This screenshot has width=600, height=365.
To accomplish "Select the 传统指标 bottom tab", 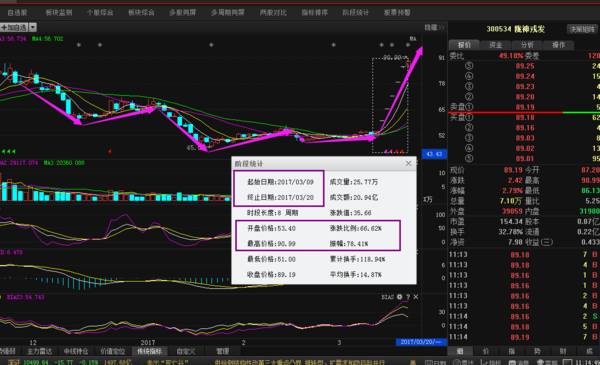I will (x=149, y=351).
